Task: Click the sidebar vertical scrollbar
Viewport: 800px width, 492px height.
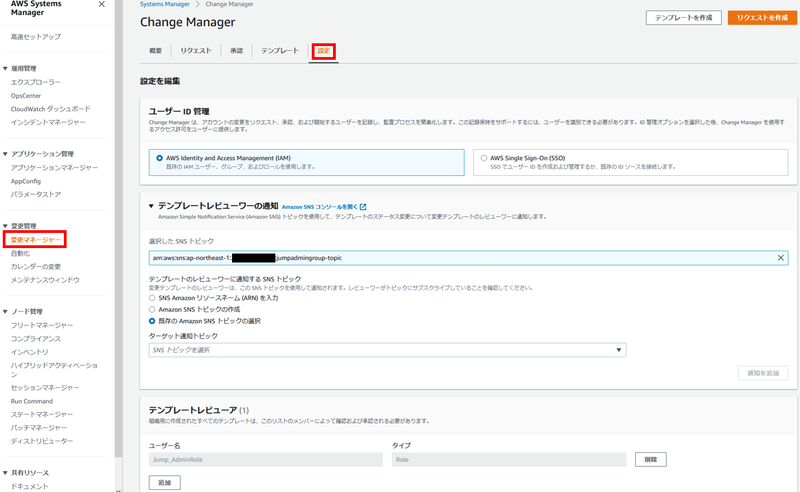Action: [118, 229]
